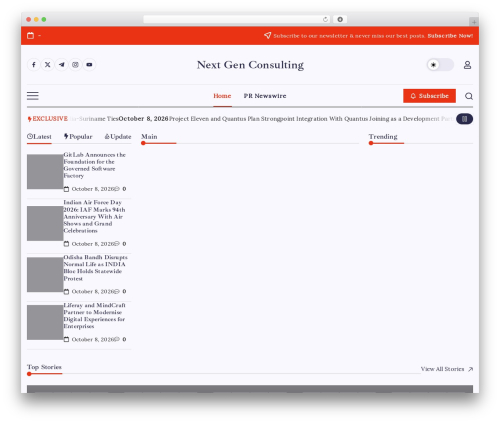Click comment count on Liferay article
500x423 pixels.
tap(121, 339)
